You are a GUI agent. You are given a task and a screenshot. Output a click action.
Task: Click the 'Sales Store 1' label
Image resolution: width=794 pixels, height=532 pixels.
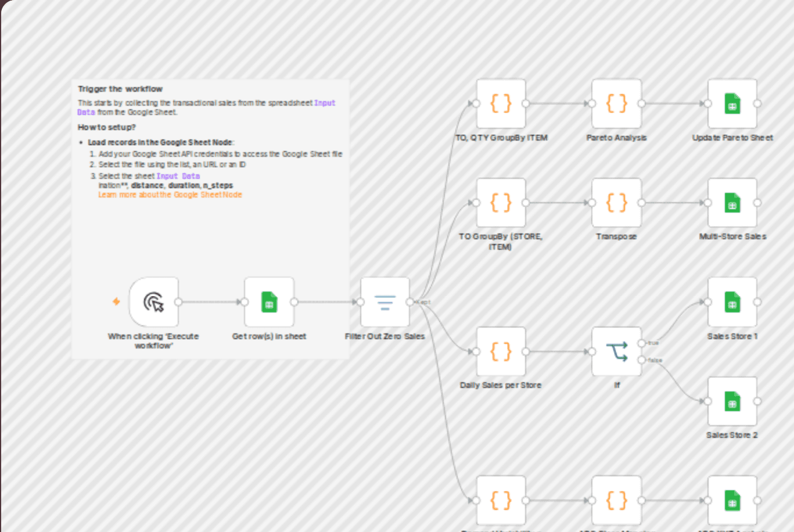pos(732,336)
